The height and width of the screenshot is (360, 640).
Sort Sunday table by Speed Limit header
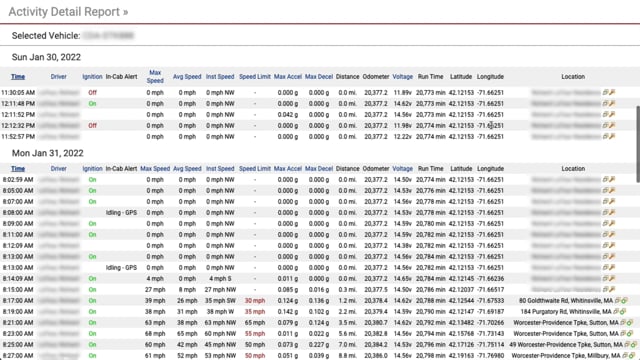(255, 77)
